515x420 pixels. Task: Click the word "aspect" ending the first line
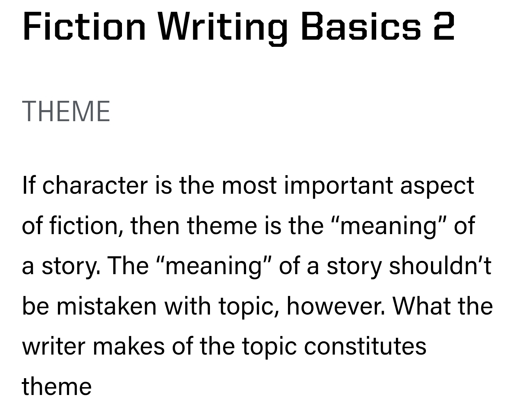[x=437, y=186]
